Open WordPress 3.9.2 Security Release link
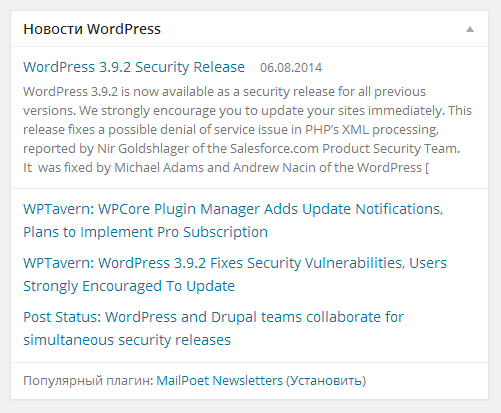 click(134, 67)
